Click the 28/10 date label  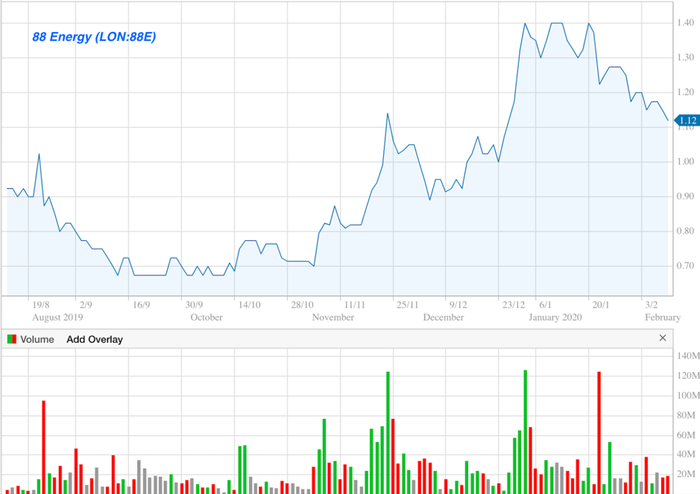click(x=302, y=305)
